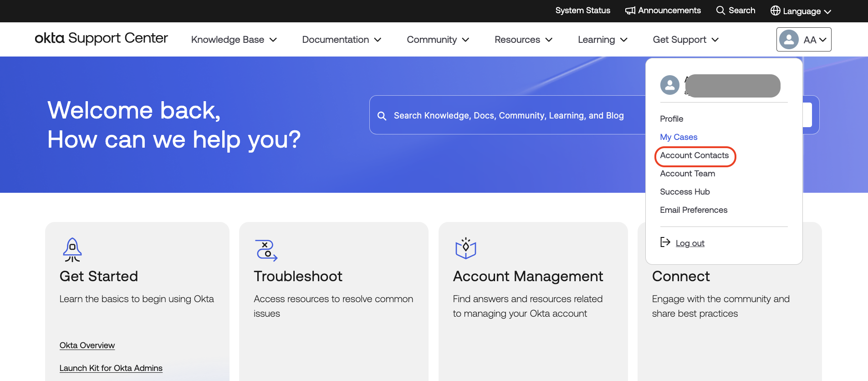
Task: Select Email Preferences menu entry
Action: (694, 210)
